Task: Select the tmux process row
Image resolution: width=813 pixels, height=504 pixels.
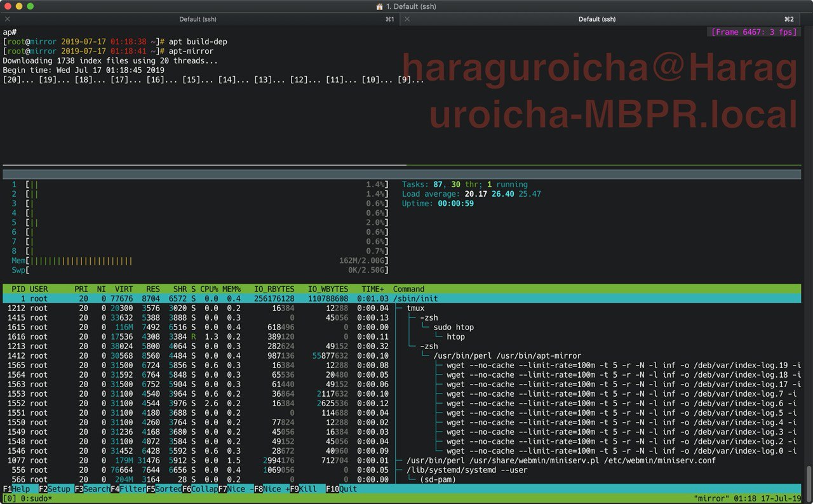Action: pos(401,308)
